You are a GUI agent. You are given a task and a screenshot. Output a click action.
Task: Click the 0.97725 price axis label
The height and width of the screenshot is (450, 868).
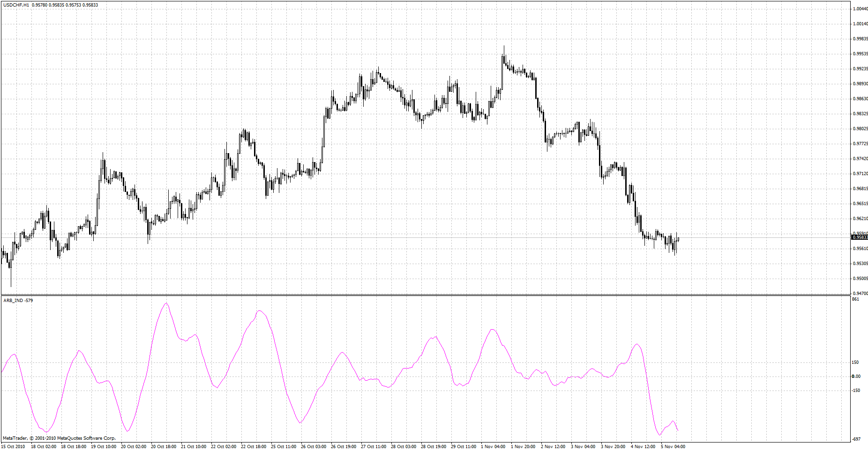861,144
